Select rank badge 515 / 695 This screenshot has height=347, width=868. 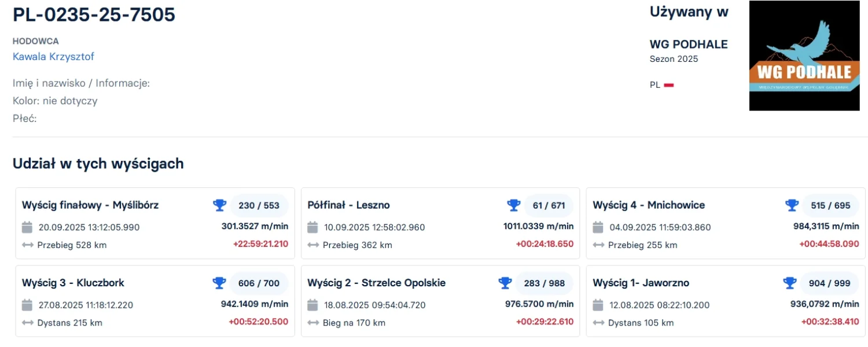tap(830, 205)
